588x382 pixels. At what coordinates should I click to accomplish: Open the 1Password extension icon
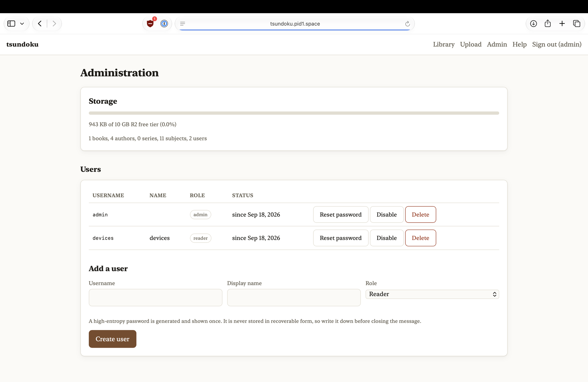[164, 23]
